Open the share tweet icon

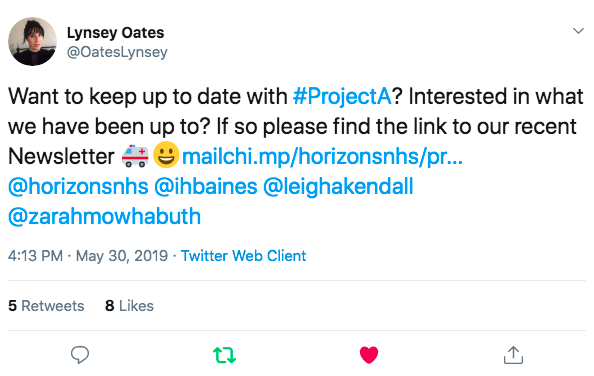[513, 355]
